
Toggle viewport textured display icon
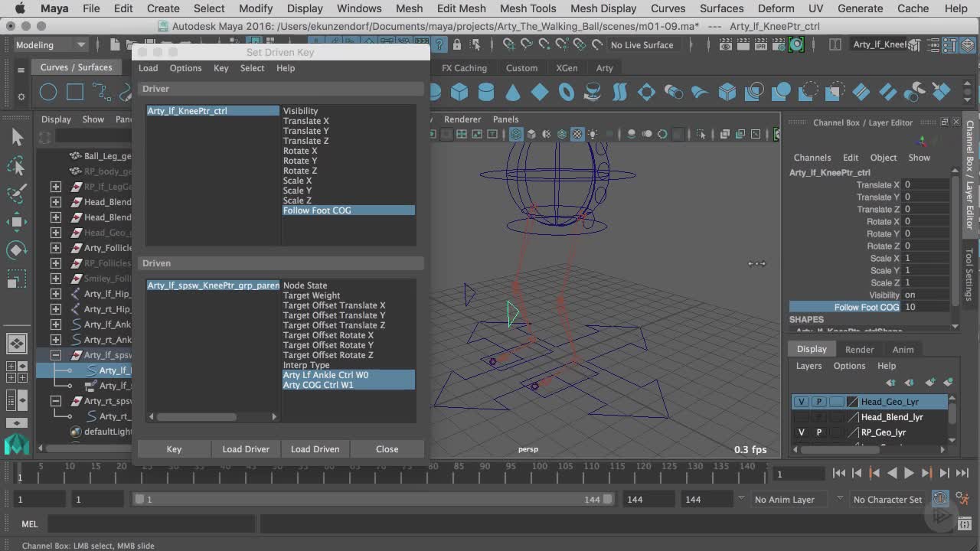pyautogui.click(x=577, y=134)
